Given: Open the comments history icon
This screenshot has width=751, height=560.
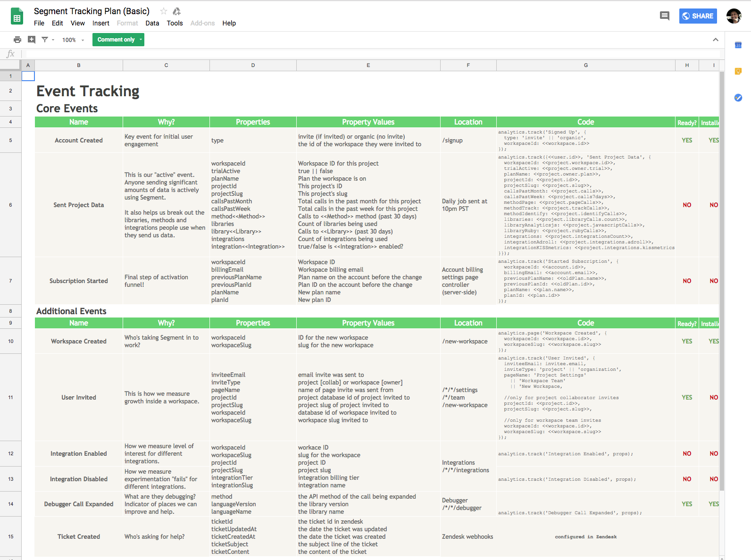Looking at the screenshot, I should coord(664,16).
